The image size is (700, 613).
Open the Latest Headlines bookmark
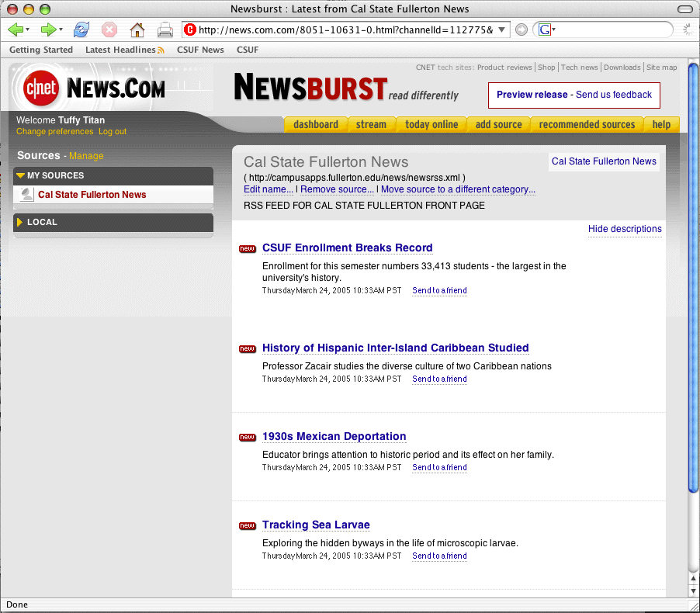click(x=120, y=50)
